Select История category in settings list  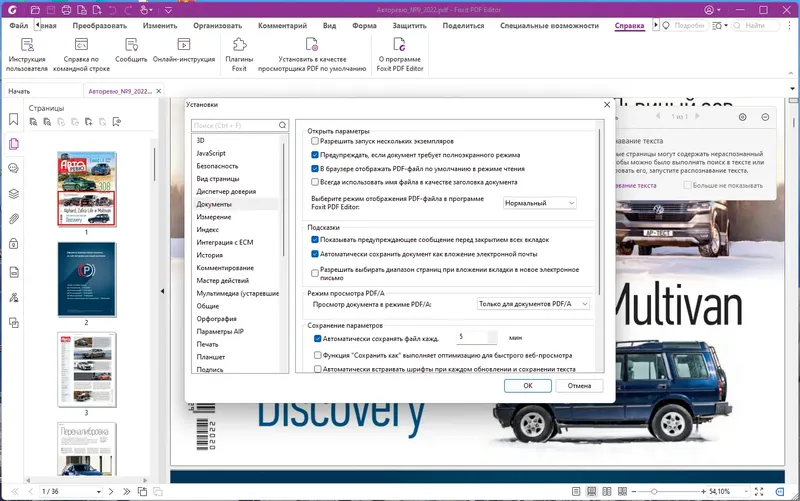point(210,255)
